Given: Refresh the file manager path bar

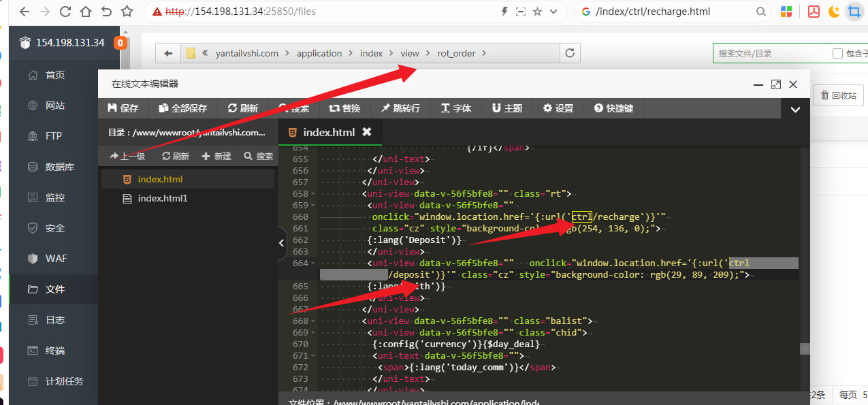Looking at the screenshot, I should click(570, 53).
